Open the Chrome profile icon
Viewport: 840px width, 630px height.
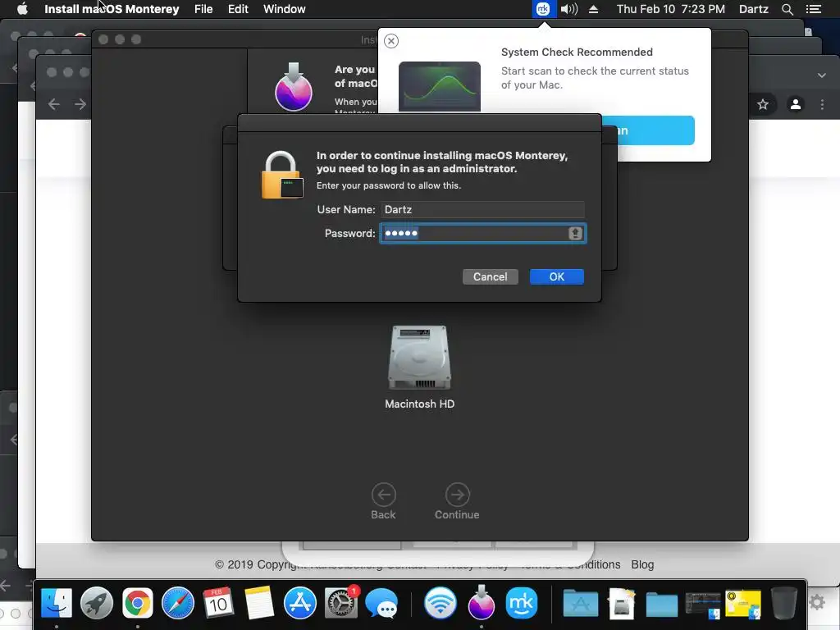796,104
